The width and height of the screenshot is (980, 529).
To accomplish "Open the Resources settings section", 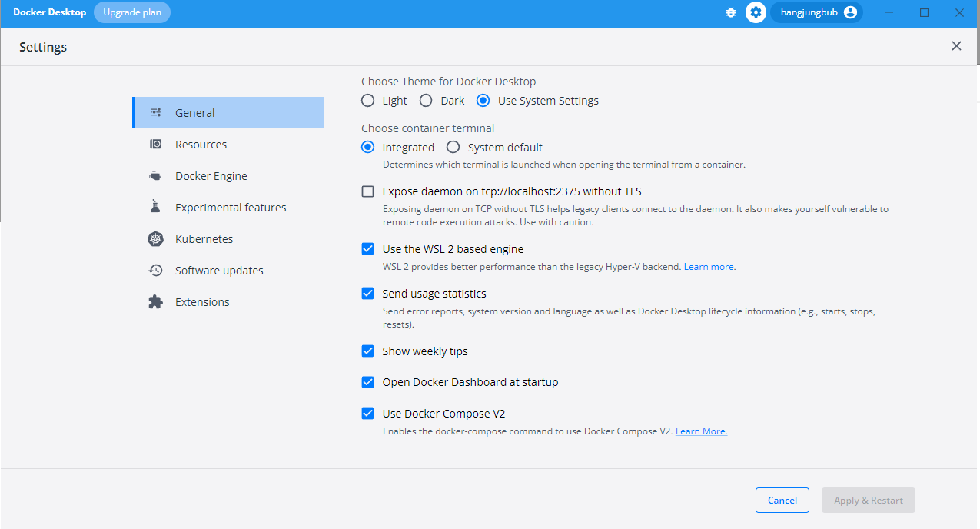I will (228, 144).
